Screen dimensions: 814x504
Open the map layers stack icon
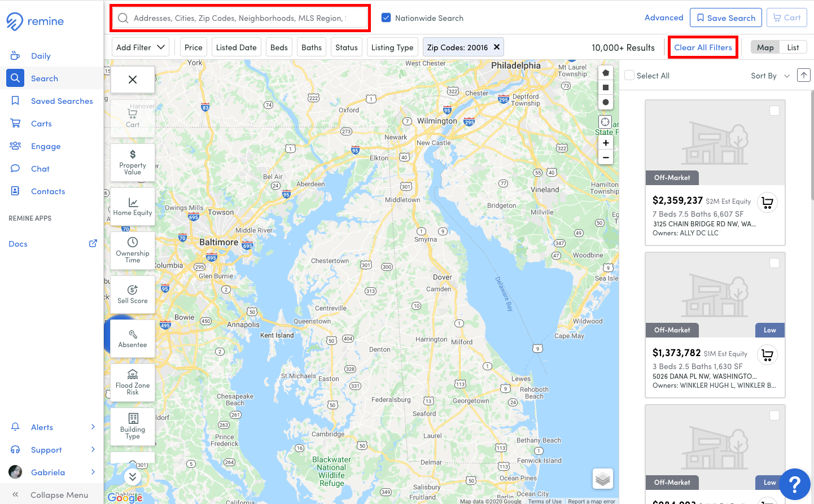click(x=603, y=479)
